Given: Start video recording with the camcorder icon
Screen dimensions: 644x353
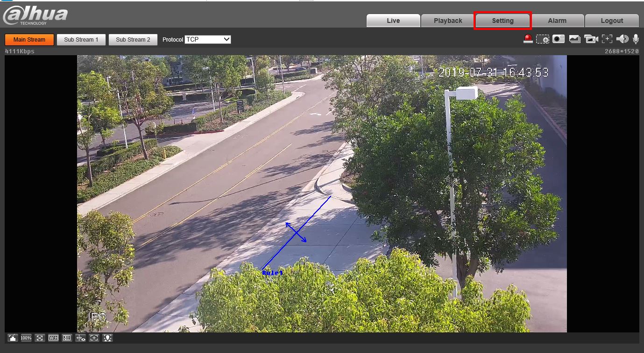Looking at the screenshot, I should pos(591,39).
